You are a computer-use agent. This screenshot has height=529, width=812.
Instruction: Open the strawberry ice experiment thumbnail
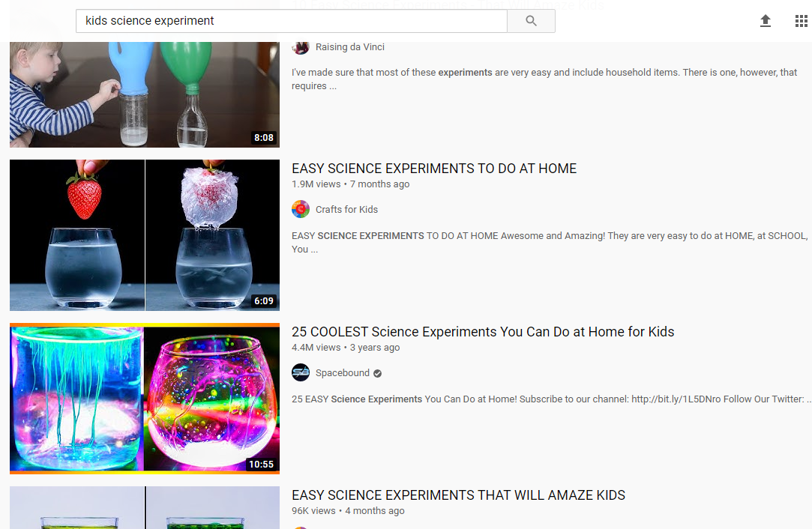(145, 235)
